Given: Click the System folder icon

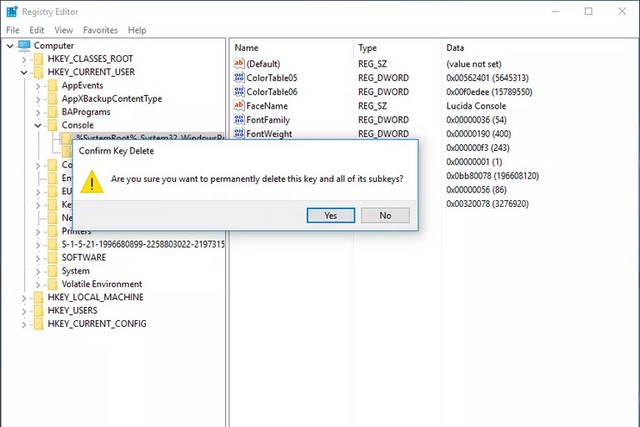Looking at the screenshot, I should coord(53,271).
